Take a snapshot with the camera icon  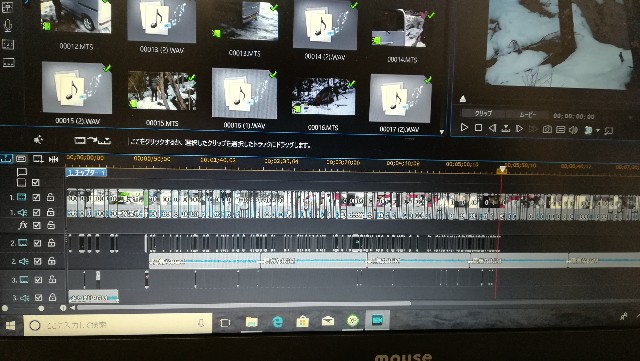547,129
